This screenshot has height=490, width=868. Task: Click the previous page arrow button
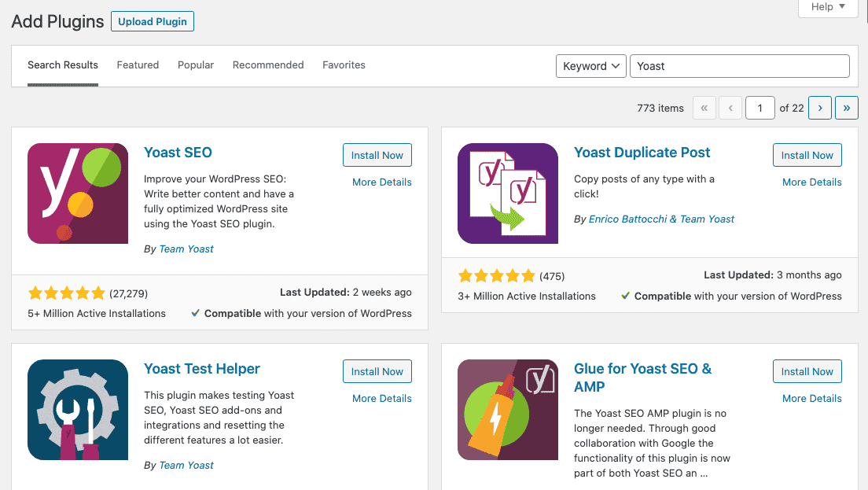point(730,108)
